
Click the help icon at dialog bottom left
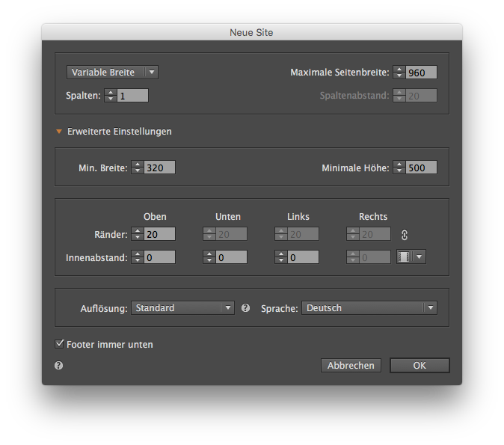59,366
